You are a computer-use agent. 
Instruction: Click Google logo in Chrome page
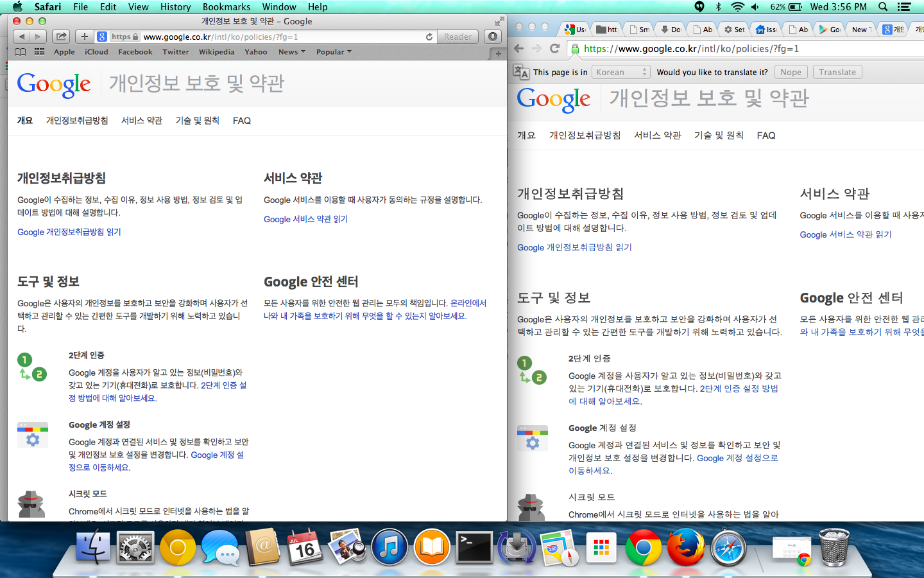coord(554,100)
